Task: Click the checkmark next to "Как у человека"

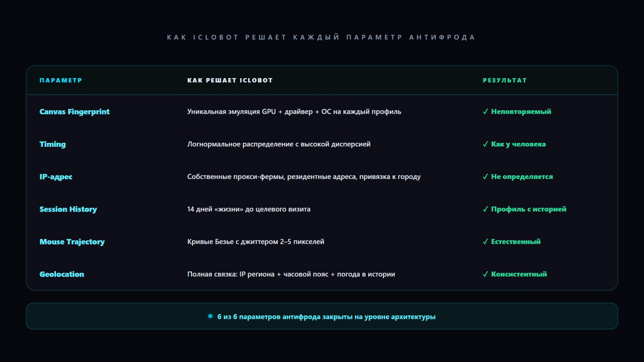Action: click(485, 144)
